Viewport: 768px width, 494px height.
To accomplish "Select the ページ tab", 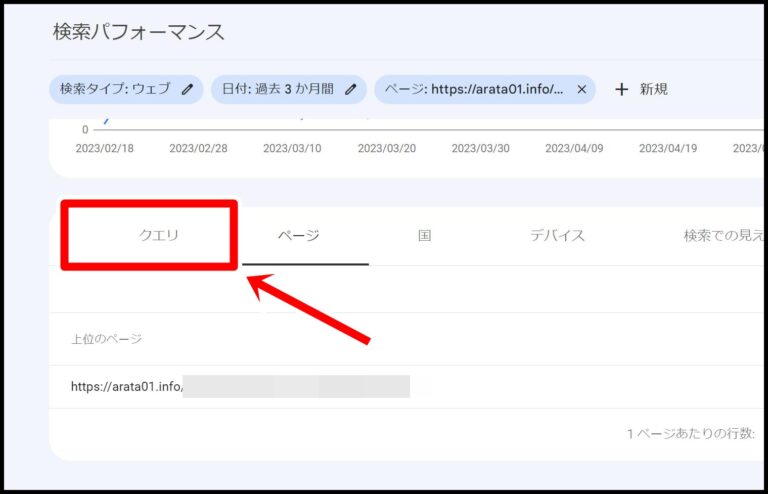I will 299,235.
